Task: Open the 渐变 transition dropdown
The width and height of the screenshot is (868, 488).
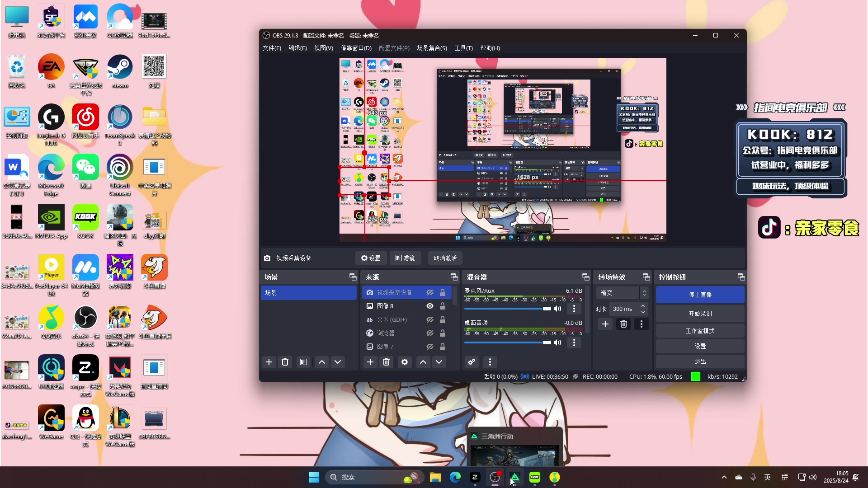Action: pos(623,293)
